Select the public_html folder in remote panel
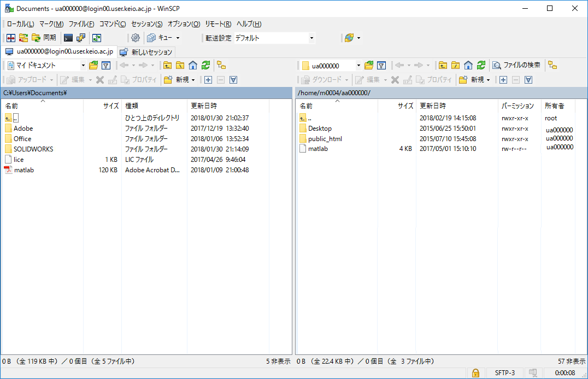This screenshot has height=379, width=588. point(325,139)
